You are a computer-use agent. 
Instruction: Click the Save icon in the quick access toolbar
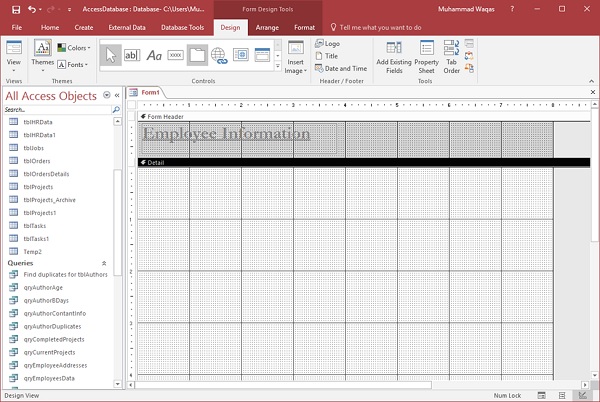click(x=18, y=8)
